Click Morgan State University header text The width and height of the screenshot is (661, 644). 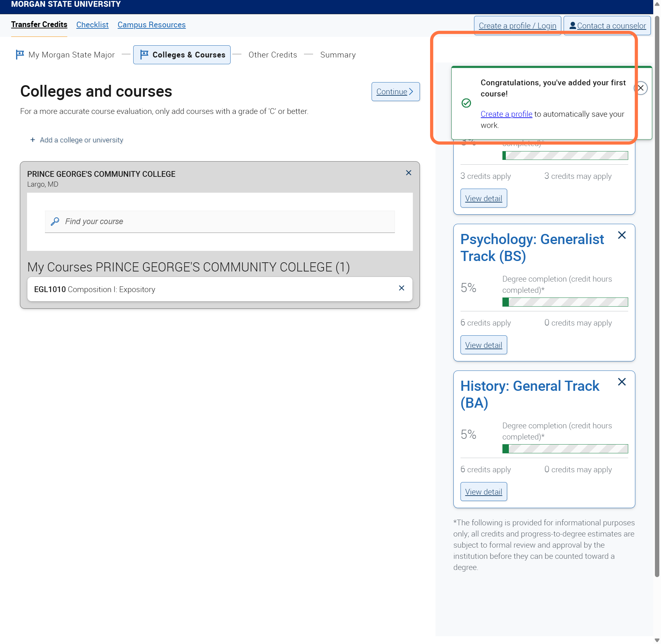click(66, 4)
